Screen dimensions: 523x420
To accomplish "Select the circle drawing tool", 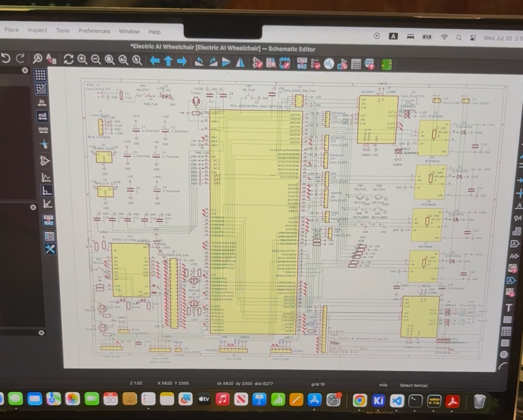I will [x=504, y=355].
